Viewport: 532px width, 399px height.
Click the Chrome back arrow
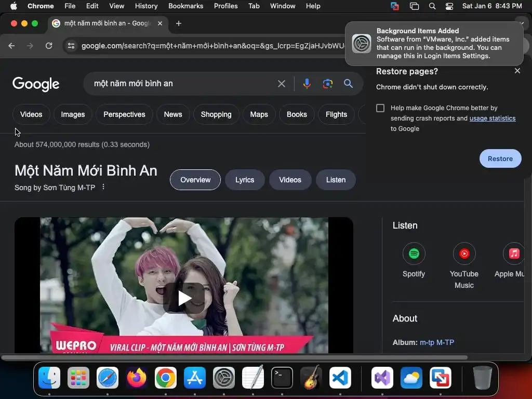click(11, 46)
